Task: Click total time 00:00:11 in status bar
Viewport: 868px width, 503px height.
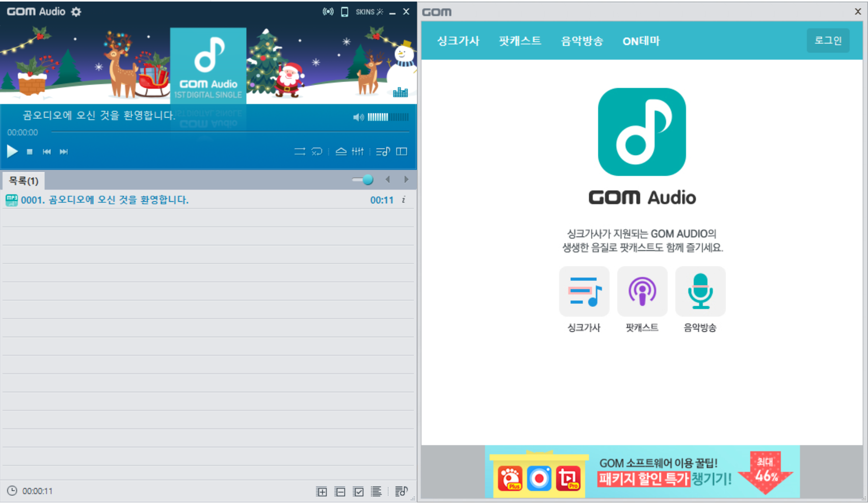Action: pyautogui.click(x=37, y=491)
